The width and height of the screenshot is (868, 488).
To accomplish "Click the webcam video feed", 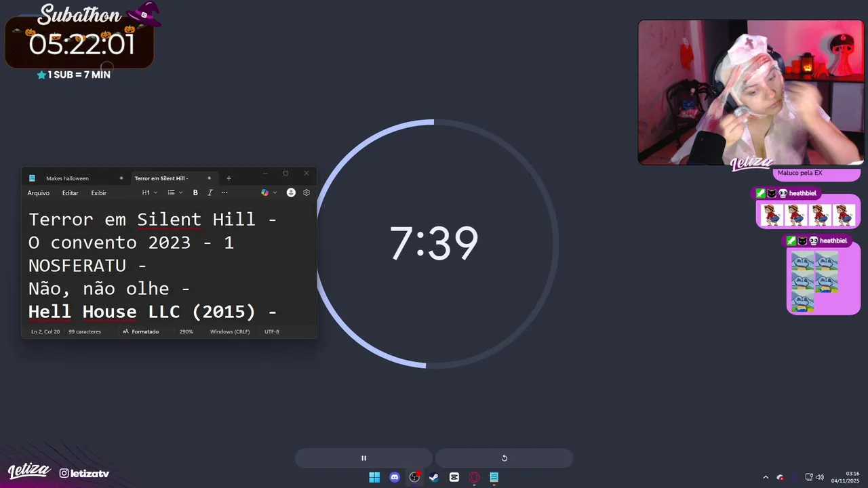I will click(751, 92).
